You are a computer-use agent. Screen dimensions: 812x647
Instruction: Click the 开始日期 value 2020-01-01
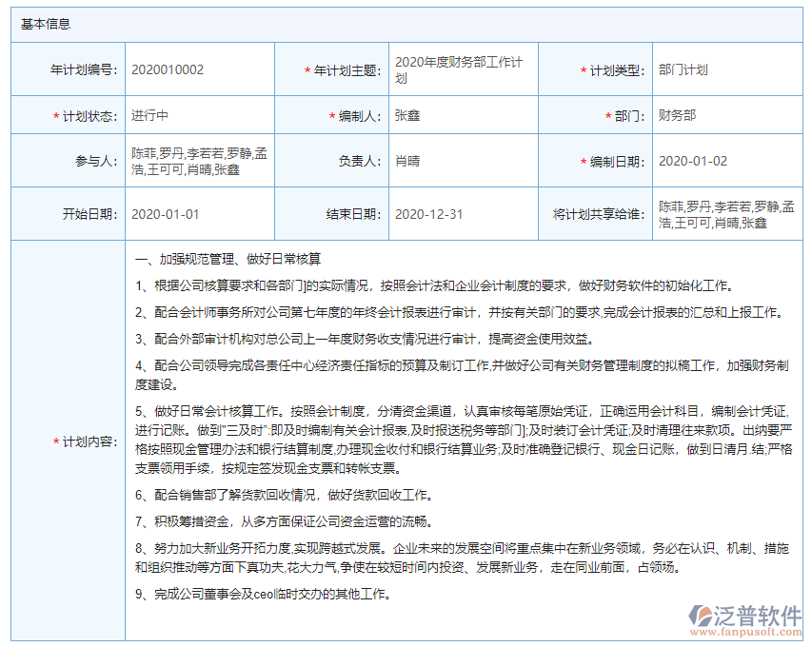pos(168,214)
